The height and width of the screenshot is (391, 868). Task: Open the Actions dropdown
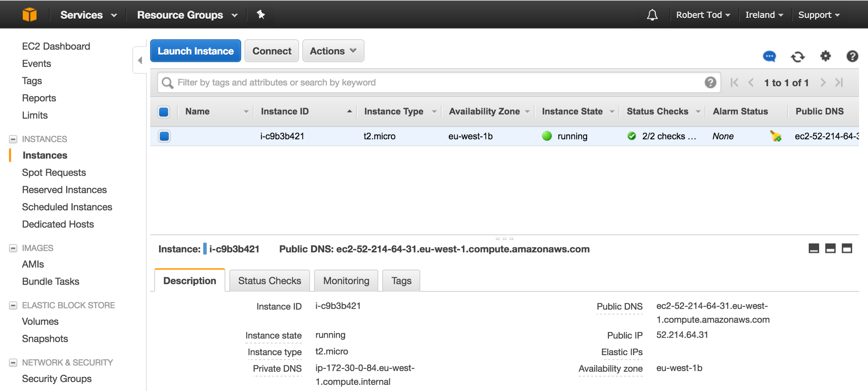pyautogui.click(x=333, y=51)
